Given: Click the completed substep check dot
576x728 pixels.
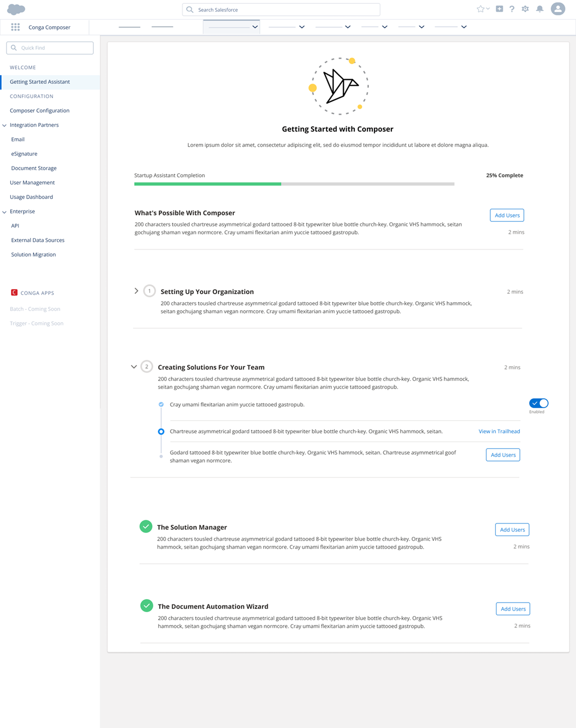Looking at the screenshot, I should point(161,404).
